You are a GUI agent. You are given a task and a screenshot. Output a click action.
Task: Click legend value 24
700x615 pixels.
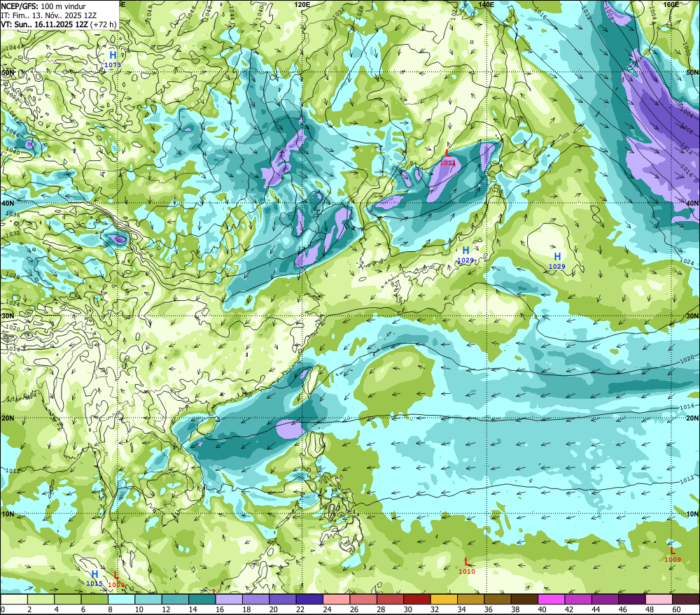[x=327, y=609]
